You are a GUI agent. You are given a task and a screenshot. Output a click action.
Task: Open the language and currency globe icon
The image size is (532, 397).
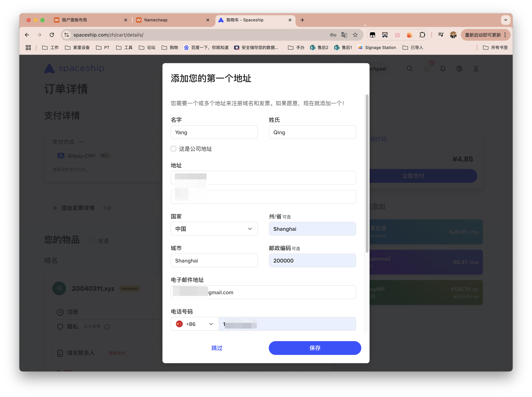pos(459,69)
